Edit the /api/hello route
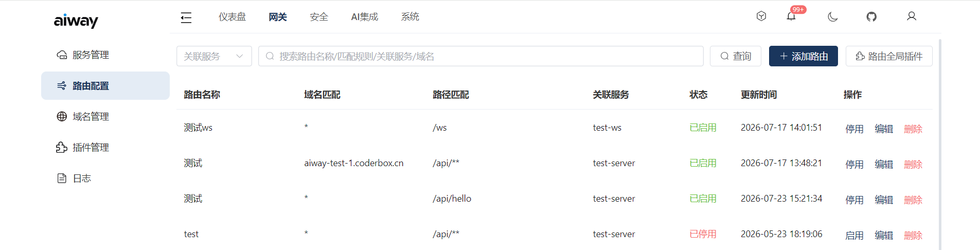The height and width of the screenshot is (250, 980). pos(884,200)
